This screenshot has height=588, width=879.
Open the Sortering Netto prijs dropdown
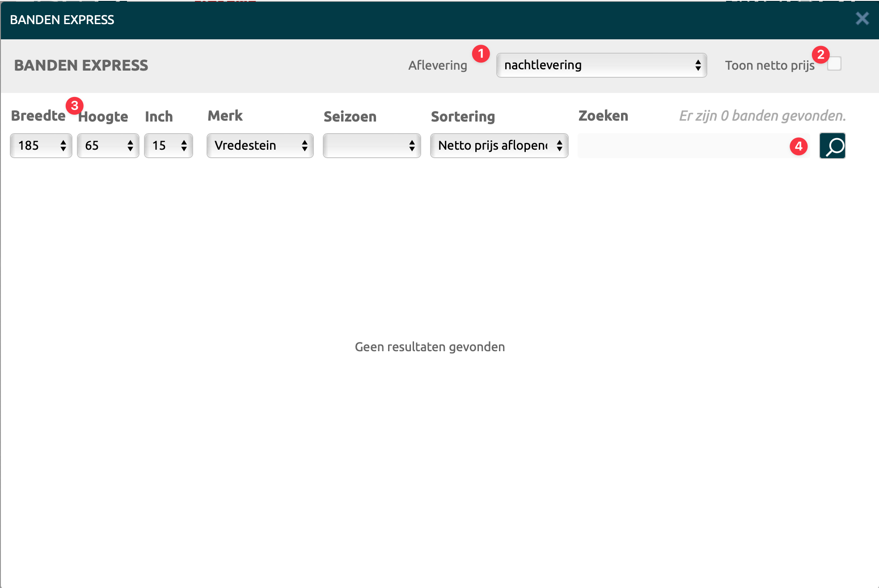click(499, 146)
